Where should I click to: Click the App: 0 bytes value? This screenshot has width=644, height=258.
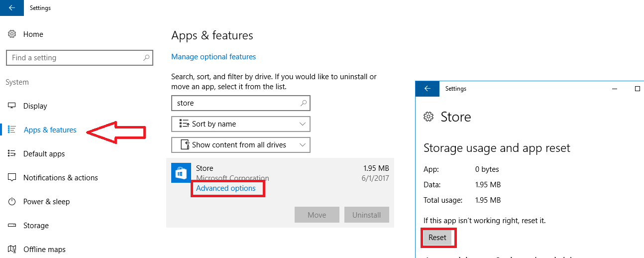click(x=487, y=169)
